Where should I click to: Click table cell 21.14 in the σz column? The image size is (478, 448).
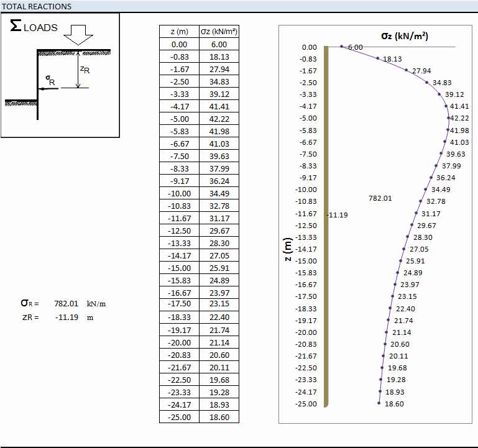click(x=219, y=342)
